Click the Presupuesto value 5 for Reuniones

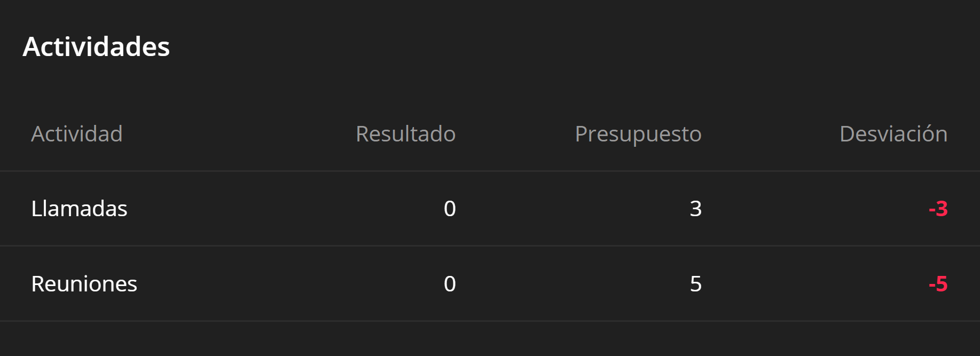click(695, 284)
